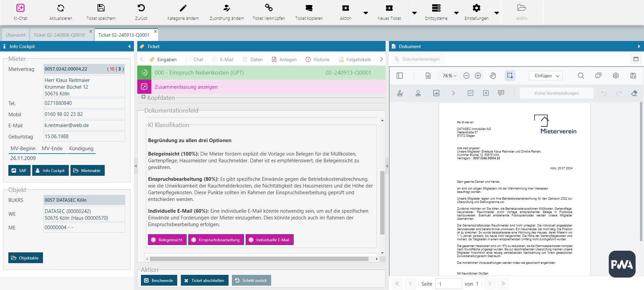The width and height of the screenshot is (644, 290).
Task: Expand dropdown arrow next to Neues Ticket
Action: (414, 13)
